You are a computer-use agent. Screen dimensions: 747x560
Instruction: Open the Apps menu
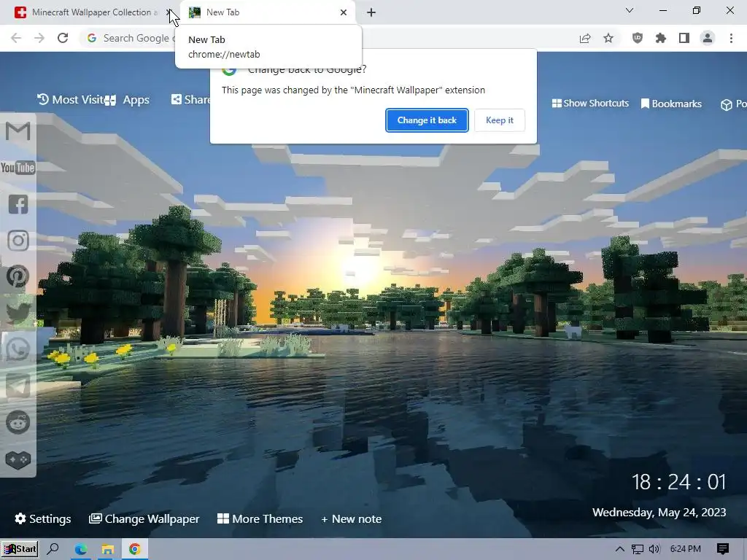click(x=127, y=100)
